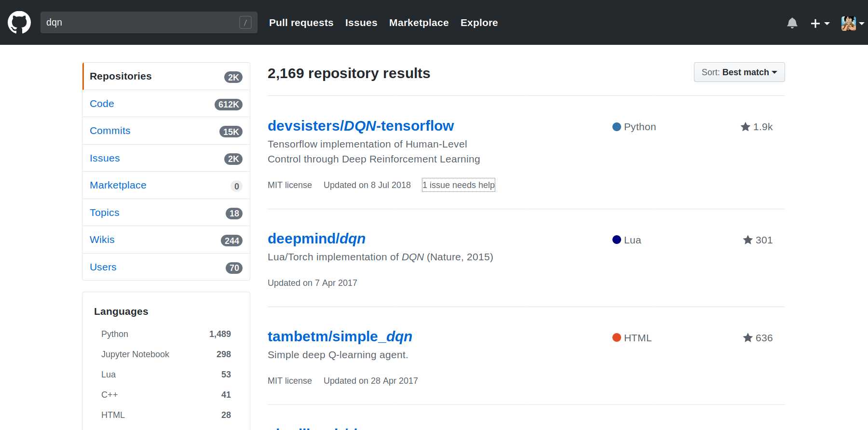This screenshot has width=868, height=430.
Task: Click the 612K count badge for Code
Action: (x=229, y=105)
